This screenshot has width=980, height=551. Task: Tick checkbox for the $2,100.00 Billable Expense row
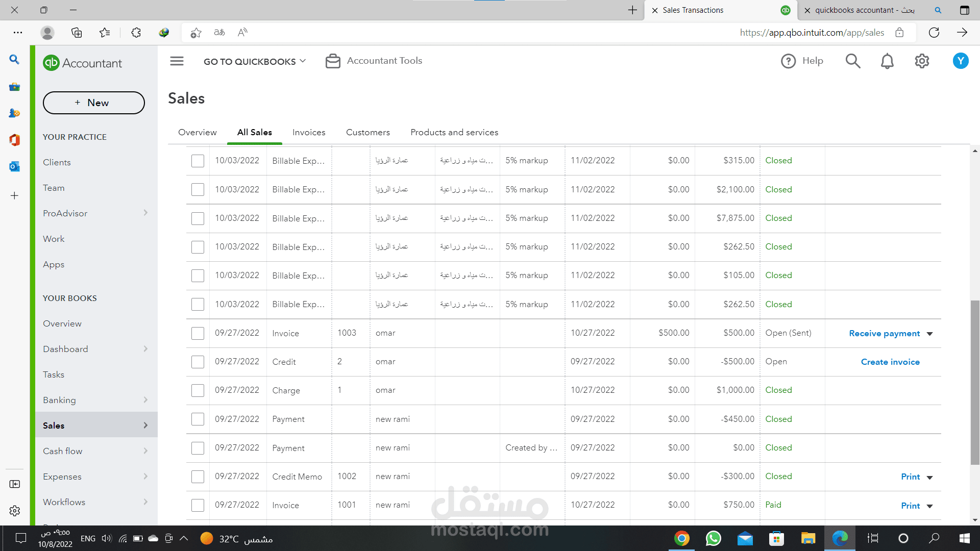198,190
